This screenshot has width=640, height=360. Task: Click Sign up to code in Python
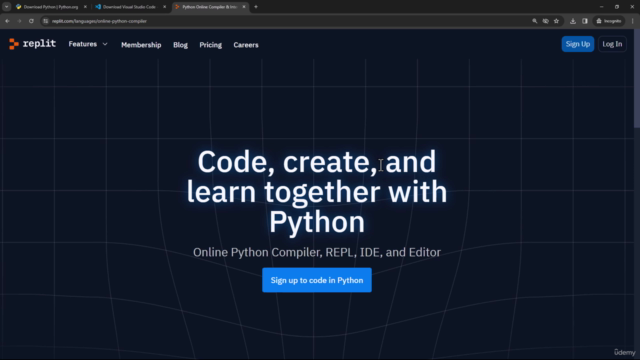click(317, 280)
